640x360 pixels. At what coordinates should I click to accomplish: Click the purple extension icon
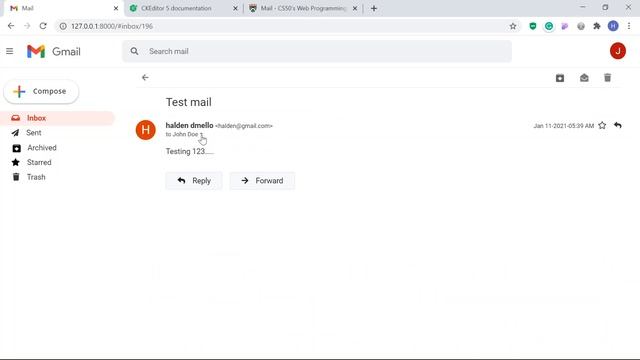point(565,26)
